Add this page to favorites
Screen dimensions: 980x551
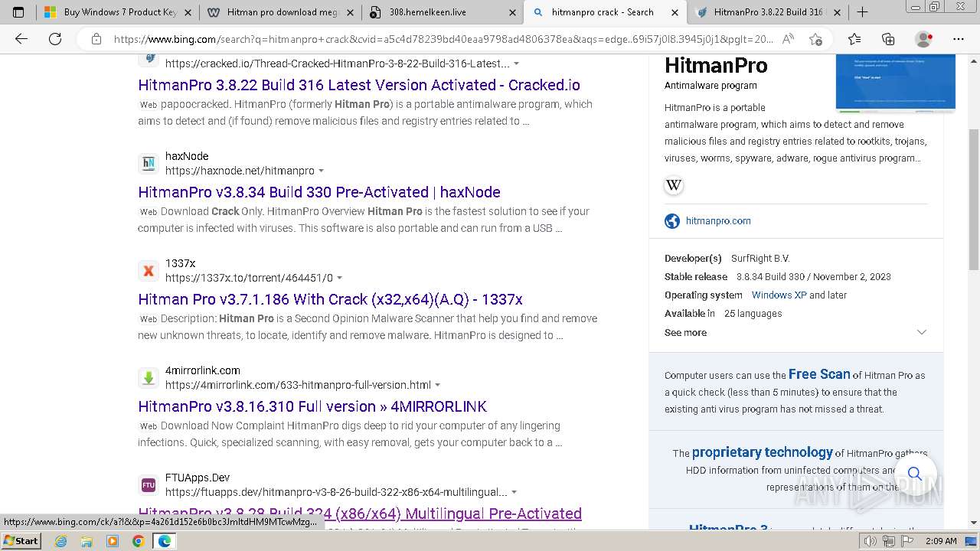click(x=815, y=39)
